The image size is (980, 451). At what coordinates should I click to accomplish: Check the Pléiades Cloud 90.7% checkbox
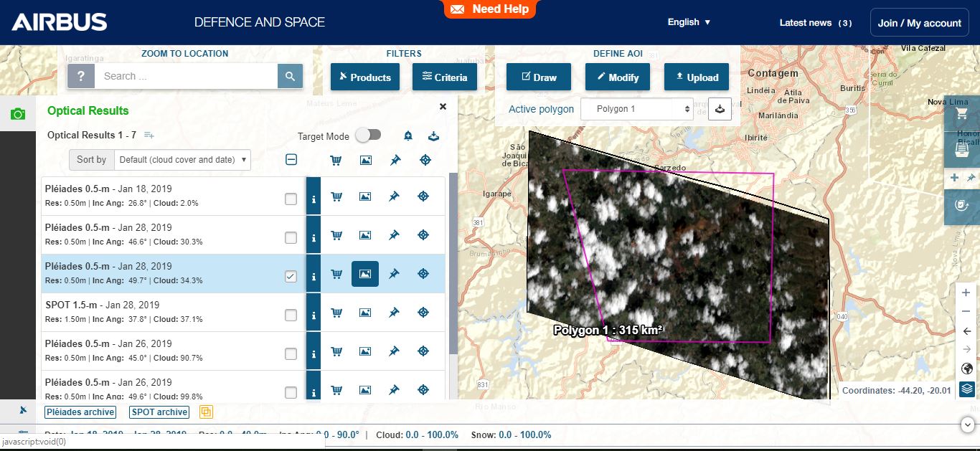pyautogui.click(x=291, y=353)
